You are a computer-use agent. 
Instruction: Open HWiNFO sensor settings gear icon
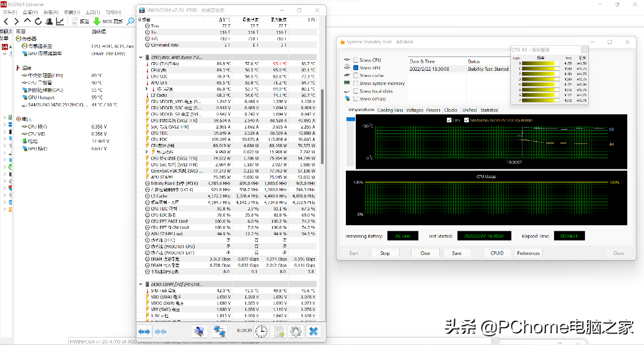point(296,331)
